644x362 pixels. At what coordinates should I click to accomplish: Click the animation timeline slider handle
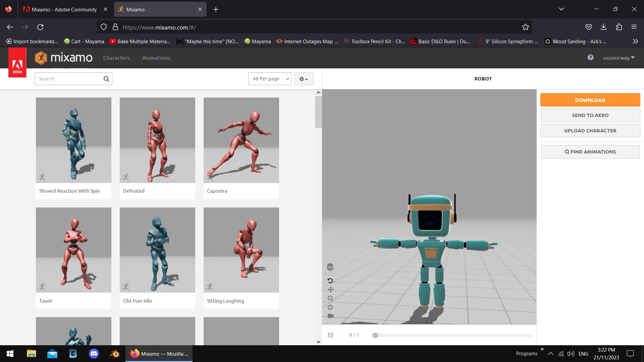[375, 335]
